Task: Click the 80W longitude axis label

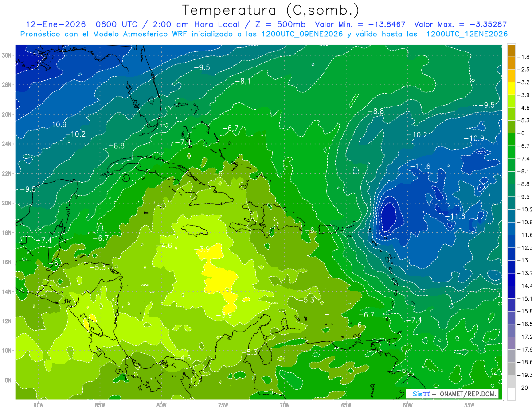Action: click(x=161, y=405)
